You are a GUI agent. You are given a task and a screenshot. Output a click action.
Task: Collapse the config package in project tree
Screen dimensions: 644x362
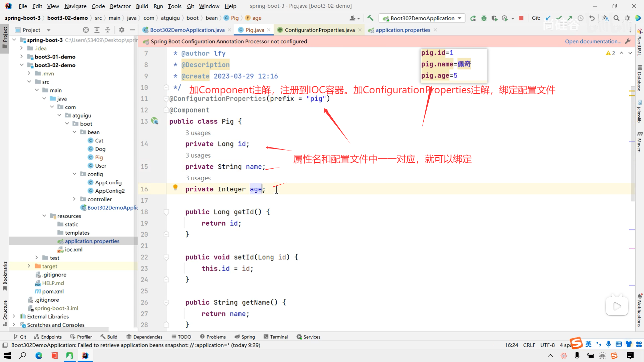click(74, 174)
